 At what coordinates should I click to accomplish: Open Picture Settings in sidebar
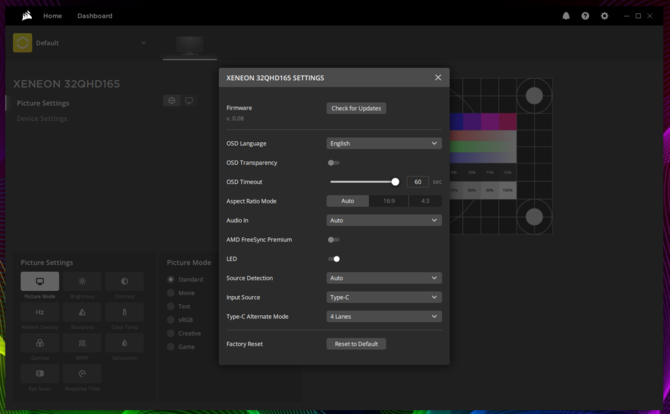click(x=43, y=103)
